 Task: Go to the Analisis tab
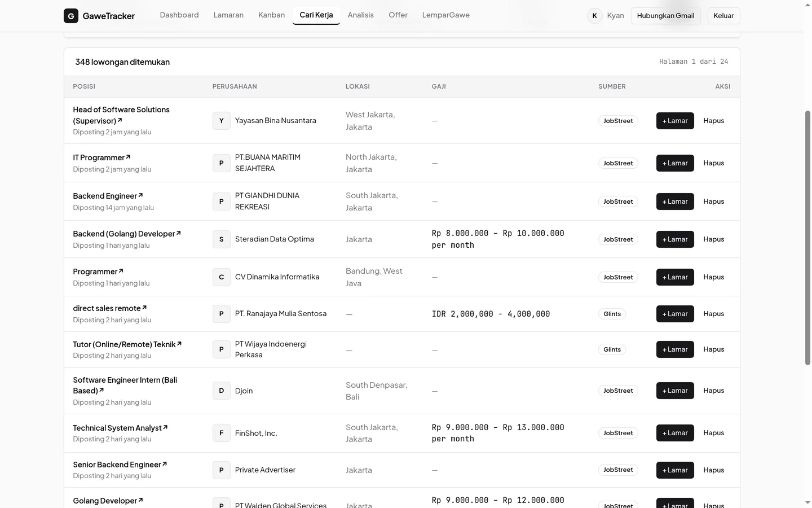coord(361,15)
